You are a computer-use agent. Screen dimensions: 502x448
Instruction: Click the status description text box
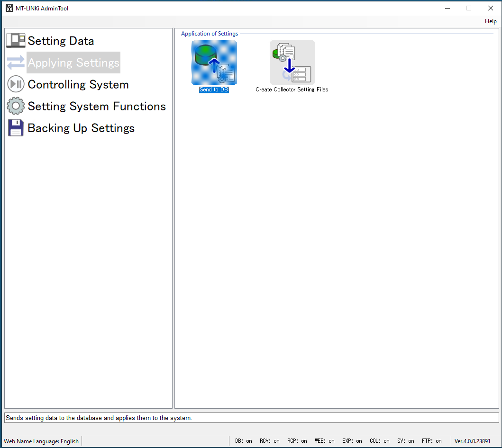(252, 418)
